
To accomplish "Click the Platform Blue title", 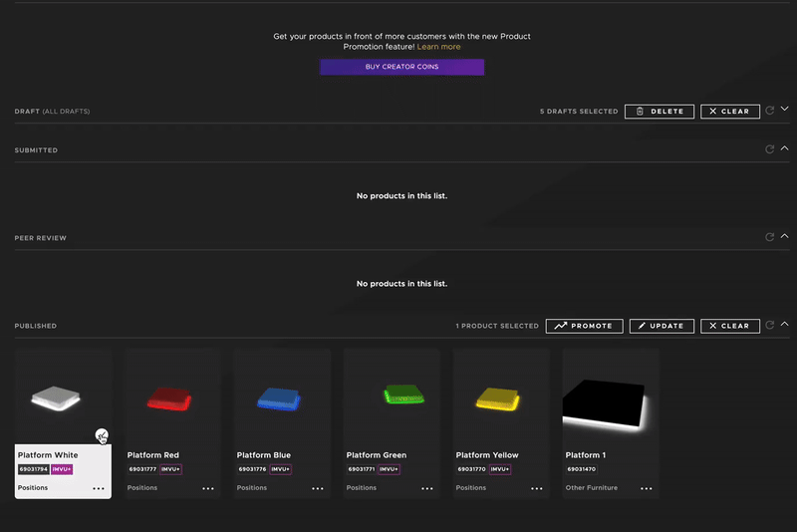I will point(264,455).
